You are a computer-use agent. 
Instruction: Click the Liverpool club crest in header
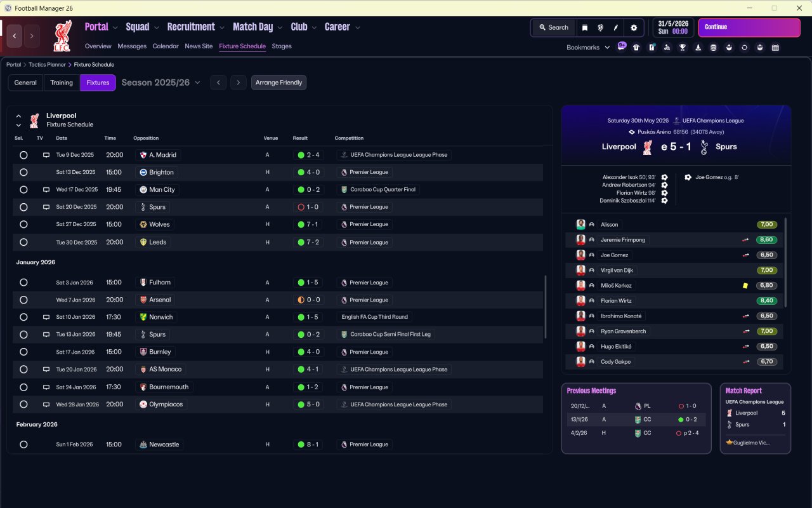(62, 36)
